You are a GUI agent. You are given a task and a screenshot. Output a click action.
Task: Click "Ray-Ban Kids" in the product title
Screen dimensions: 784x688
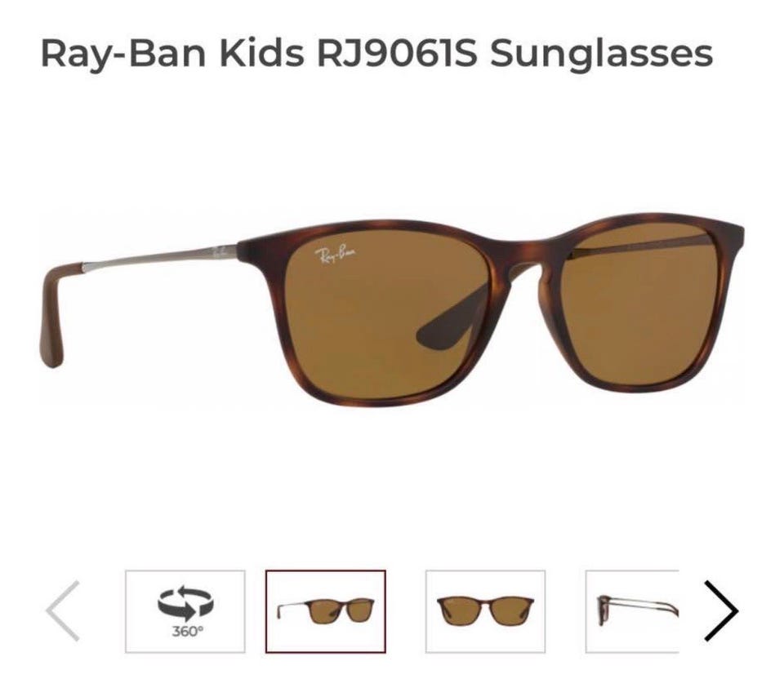point(172,54)
